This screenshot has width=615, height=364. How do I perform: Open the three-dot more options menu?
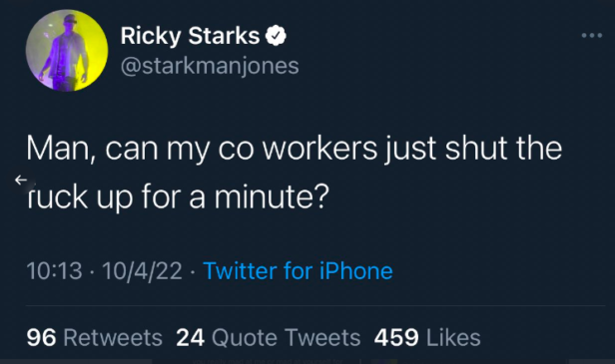pyautogui.click(x=592, y=36)
